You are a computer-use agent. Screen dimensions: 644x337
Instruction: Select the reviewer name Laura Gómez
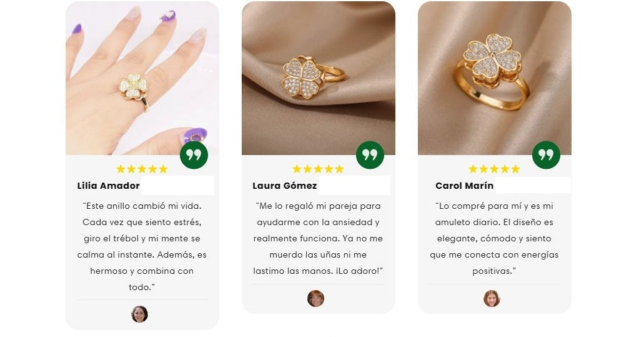(285, 186)
